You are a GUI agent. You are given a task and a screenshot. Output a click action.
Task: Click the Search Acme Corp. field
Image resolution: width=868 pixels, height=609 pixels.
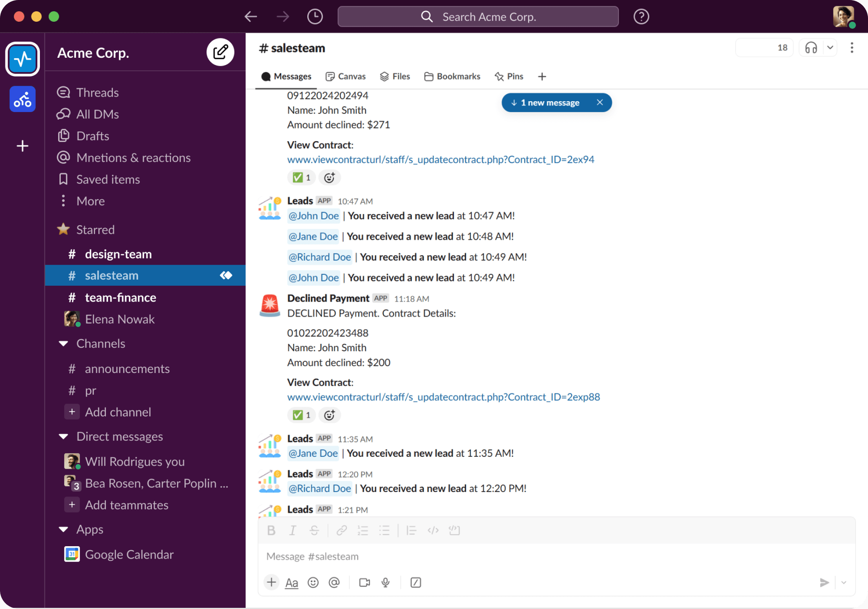[478, 17]
